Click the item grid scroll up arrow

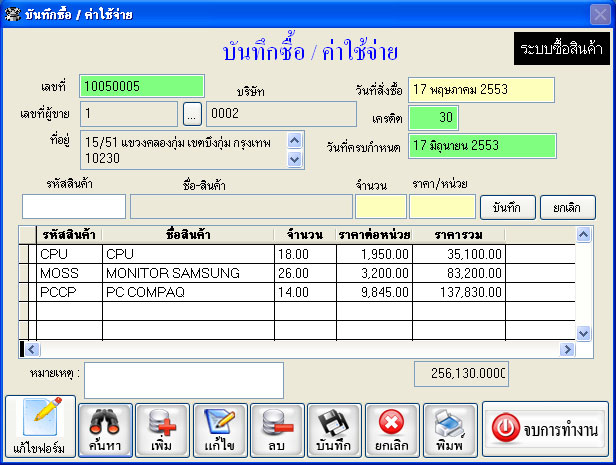583,235
